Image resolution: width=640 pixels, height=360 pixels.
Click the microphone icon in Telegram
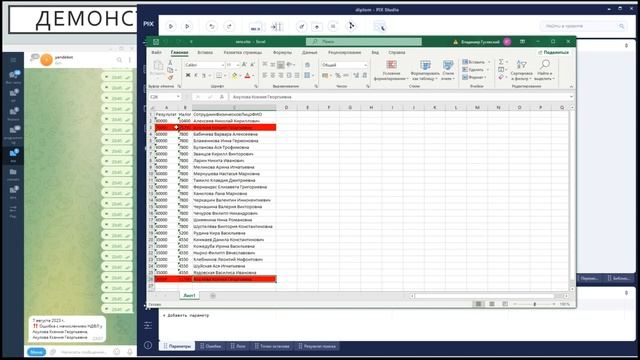pos(130,352)
